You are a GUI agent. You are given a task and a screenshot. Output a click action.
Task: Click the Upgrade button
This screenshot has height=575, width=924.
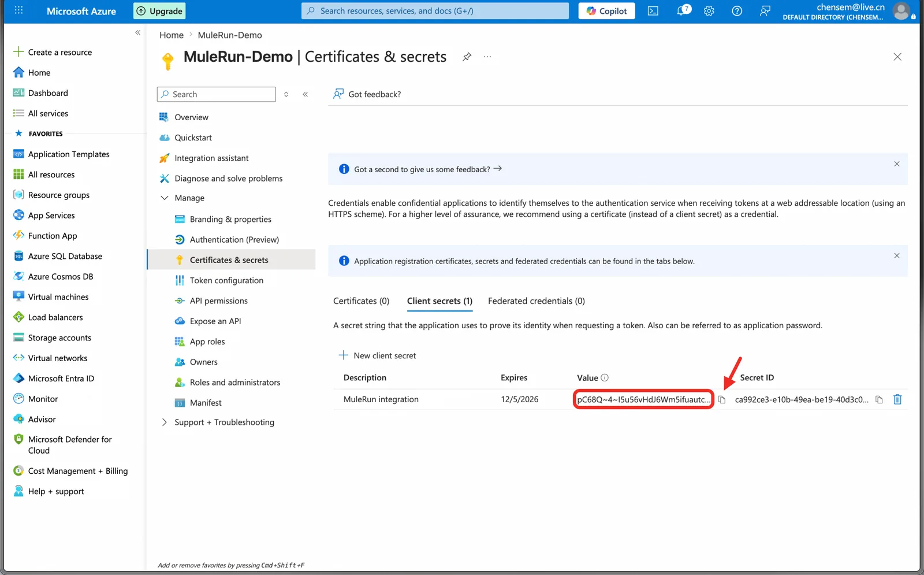click(159, 11)
